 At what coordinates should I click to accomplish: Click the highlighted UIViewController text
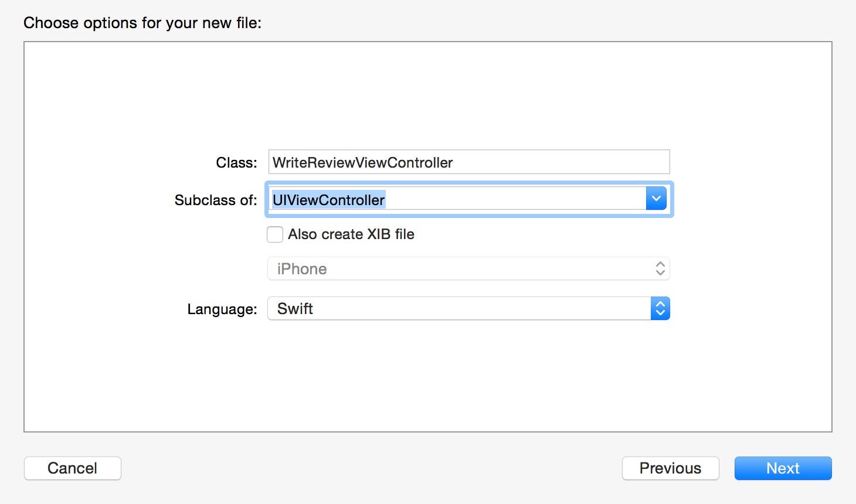click(x=328, y=200)
